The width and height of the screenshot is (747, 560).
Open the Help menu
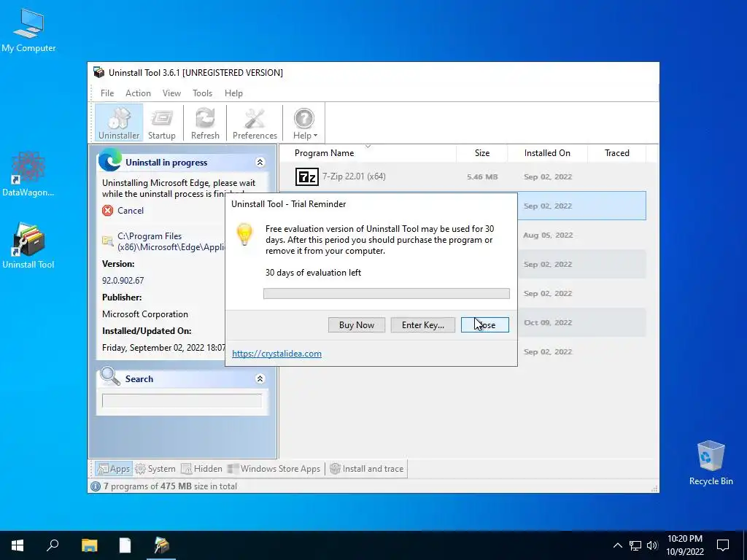pyautogui.click(x=233, y=93)
